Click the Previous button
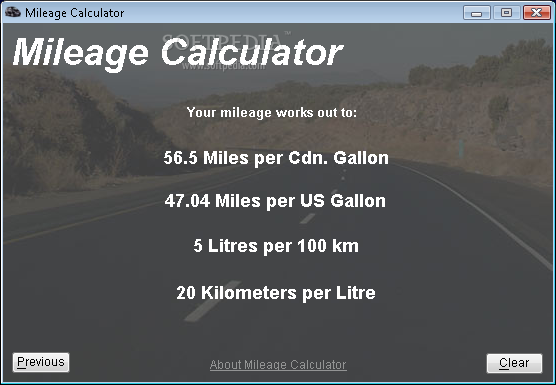Viewport: 556px width, 385px height. tap(41, 362)
